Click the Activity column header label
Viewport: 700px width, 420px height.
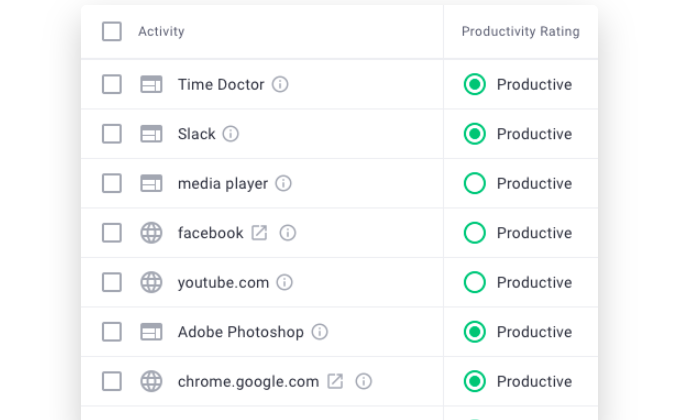pos(161,31)
